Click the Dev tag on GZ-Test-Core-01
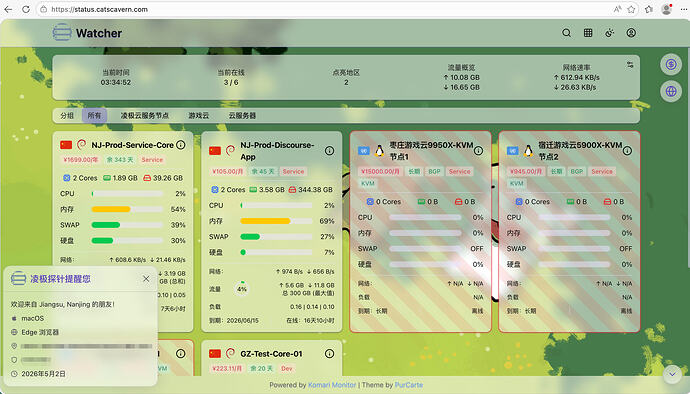Image resolution: width=690 pixels, height=394 pixels. tap(286, 368)
